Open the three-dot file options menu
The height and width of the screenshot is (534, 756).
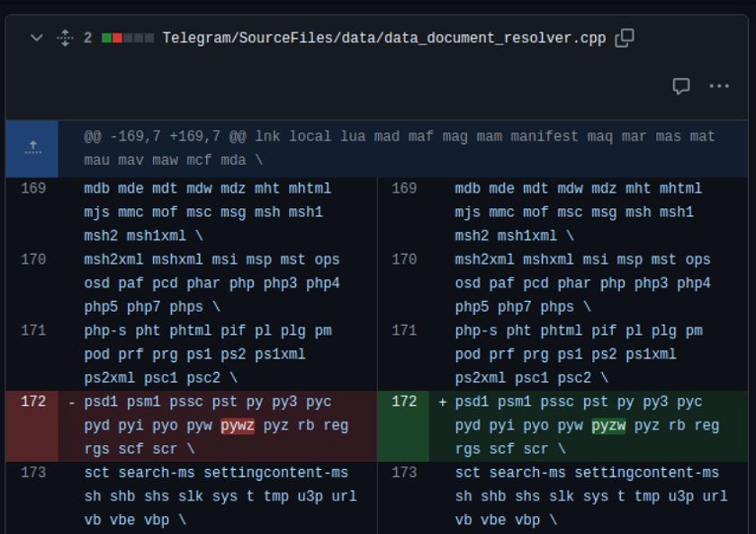click(719, 86)
